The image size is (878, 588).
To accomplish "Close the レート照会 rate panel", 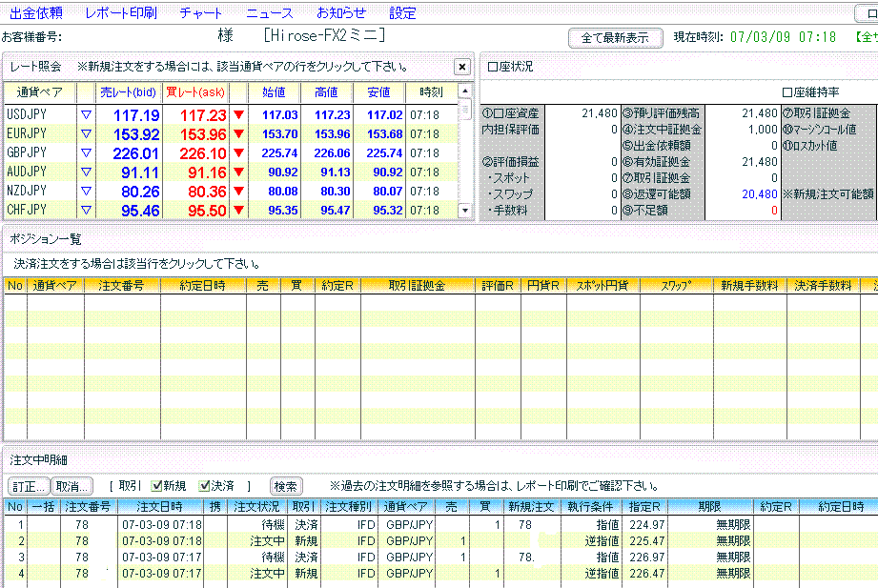I will point(461,67).
